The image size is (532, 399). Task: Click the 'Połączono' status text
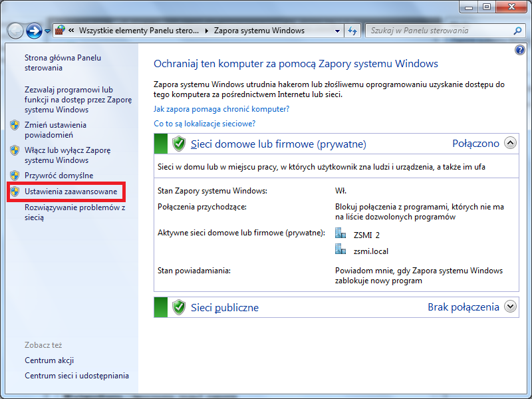(475, 144)
